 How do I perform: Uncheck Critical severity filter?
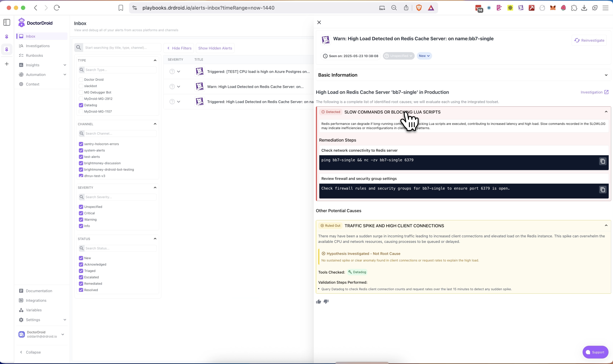click(81, 213)
